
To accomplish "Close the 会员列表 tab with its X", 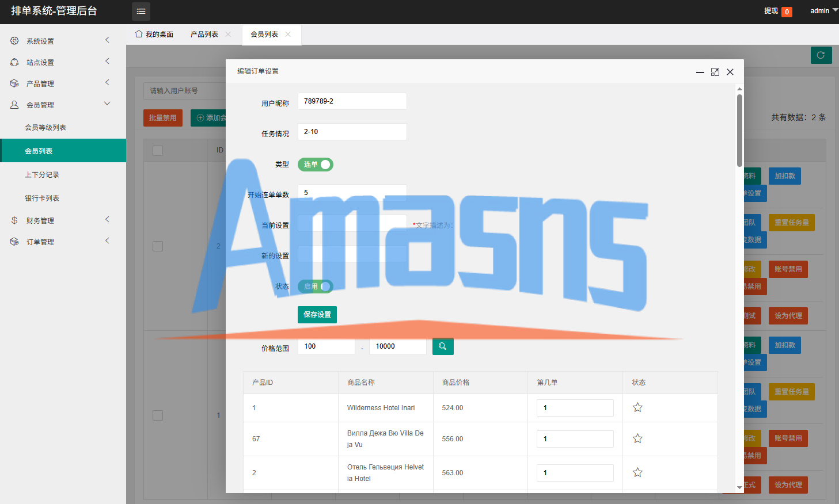I will (288, 35).
